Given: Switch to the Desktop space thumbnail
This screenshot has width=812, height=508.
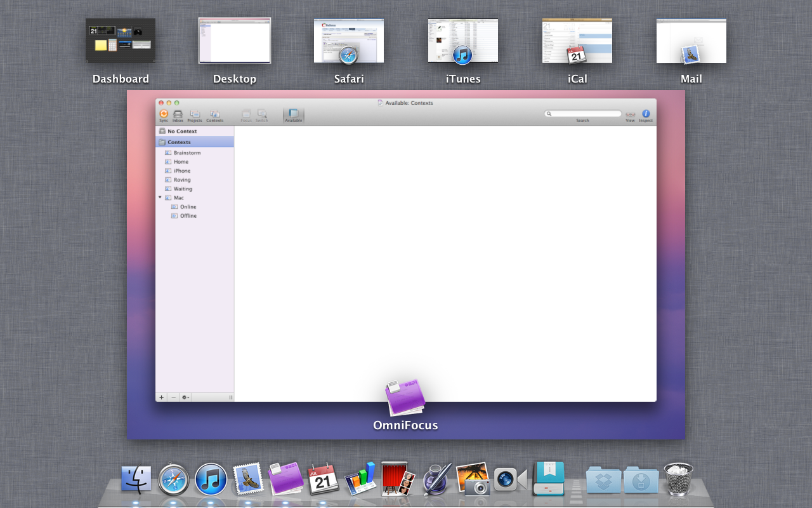Looking at the screenshot, I should pos(235,41).
